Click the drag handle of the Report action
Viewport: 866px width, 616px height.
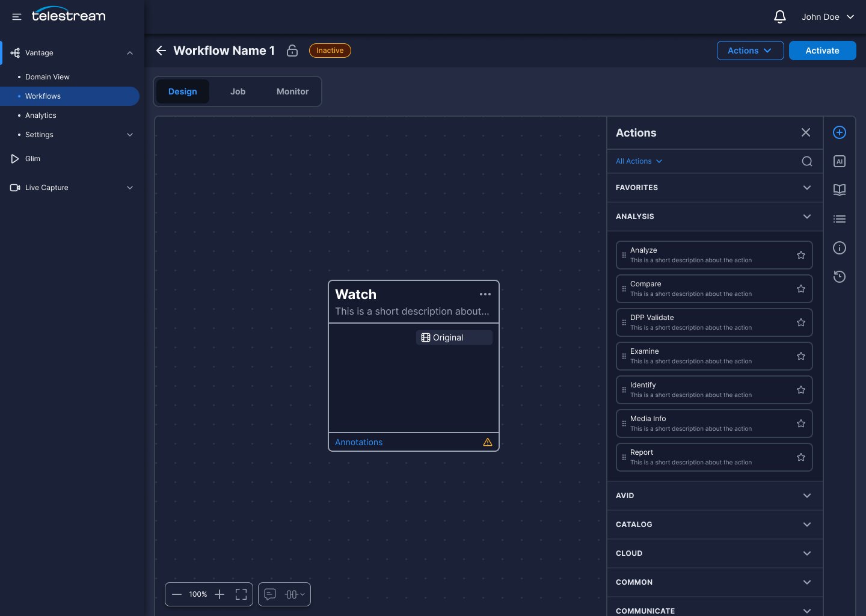[624, 457]
